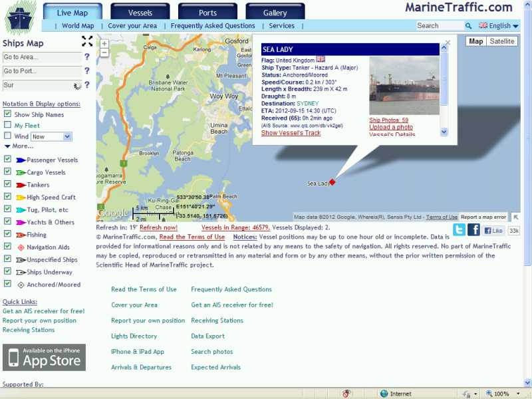
Task: Click the fullscreen expand map icon
Action: click(87, 41)
